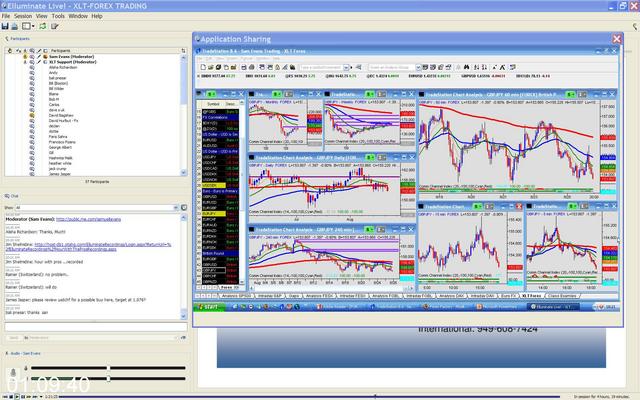Select Sam Evans (Moderator) in participants

coord(72,56)
